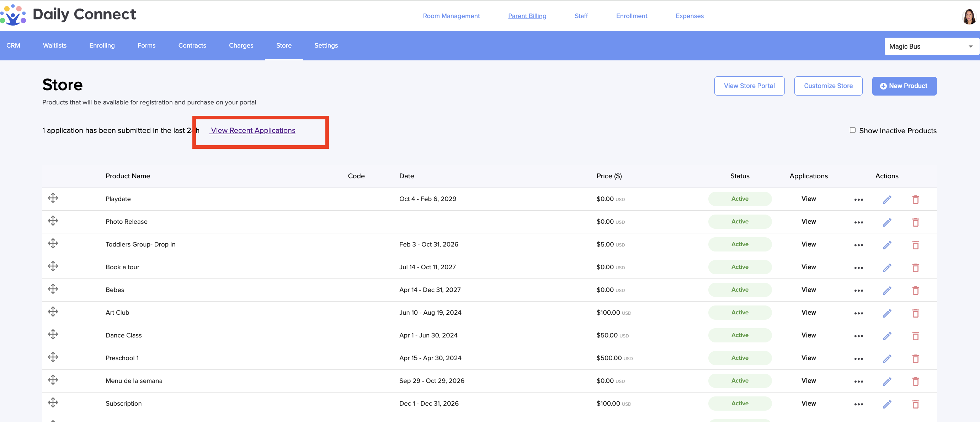Open more options for Bebes row

pos(858,291)
